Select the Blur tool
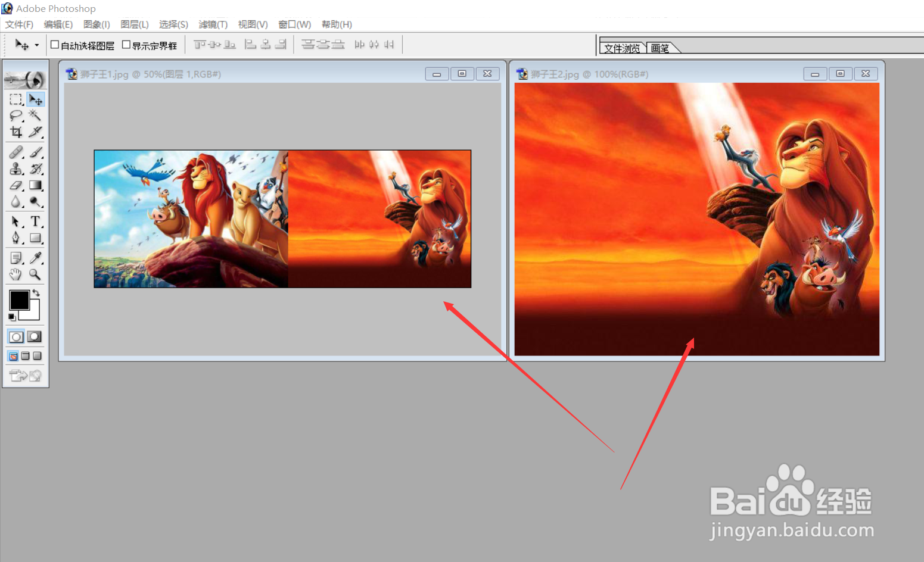 [x=16, y=202]
